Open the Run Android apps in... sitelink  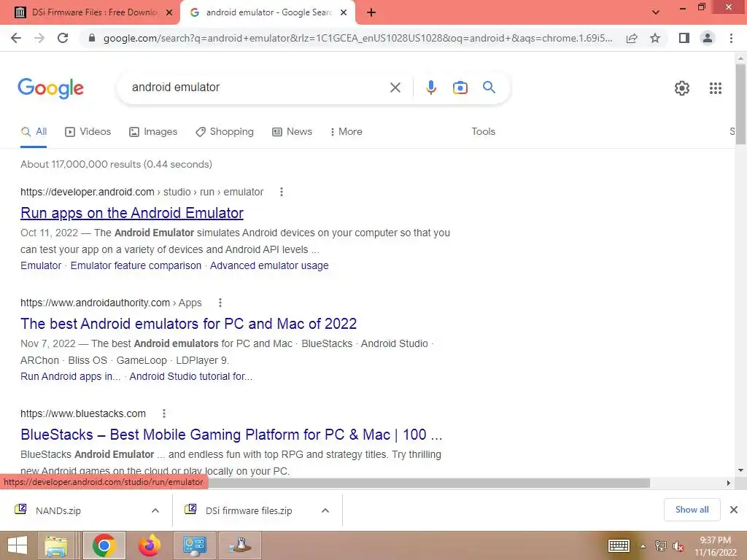[71, 377]
